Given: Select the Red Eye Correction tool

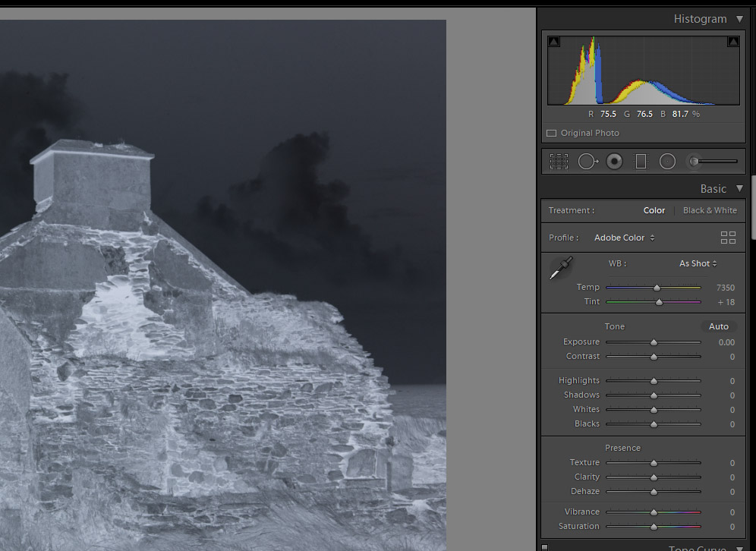Looking at the screenshot, I should click(x=615, y=161).
